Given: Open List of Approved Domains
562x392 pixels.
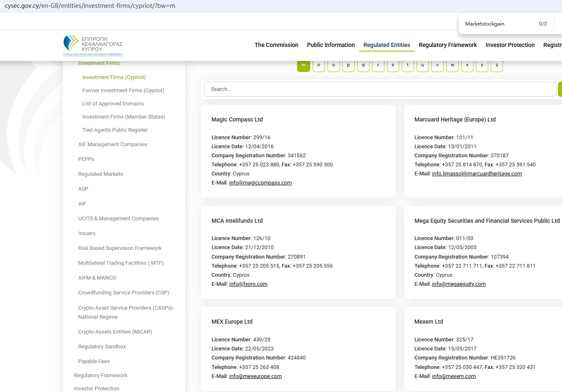Looking at the screenshot, I should point(113,104).
